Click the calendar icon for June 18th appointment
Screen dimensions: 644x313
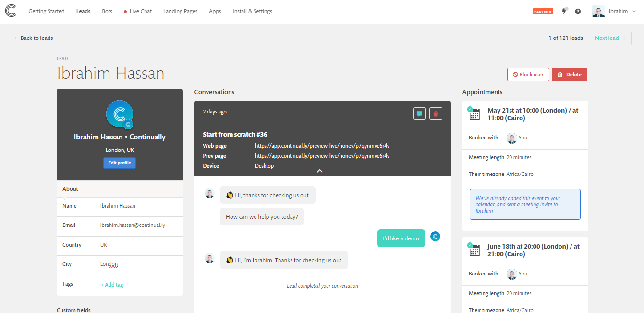click(x=474, y=250)
